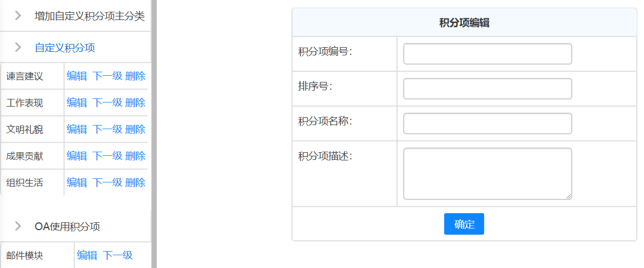Expand the OA使用积分项 chevron arrow

tap(18, 226)
